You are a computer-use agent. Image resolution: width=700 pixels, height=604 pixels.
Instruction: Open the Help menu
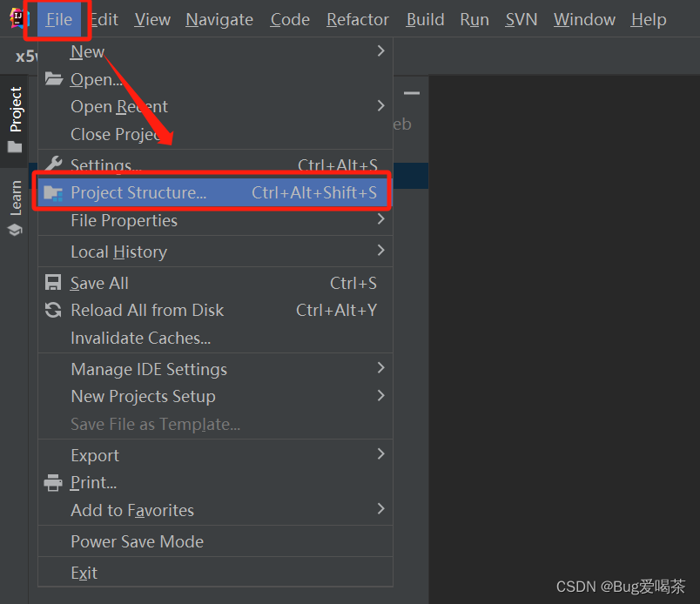(649, 19)
